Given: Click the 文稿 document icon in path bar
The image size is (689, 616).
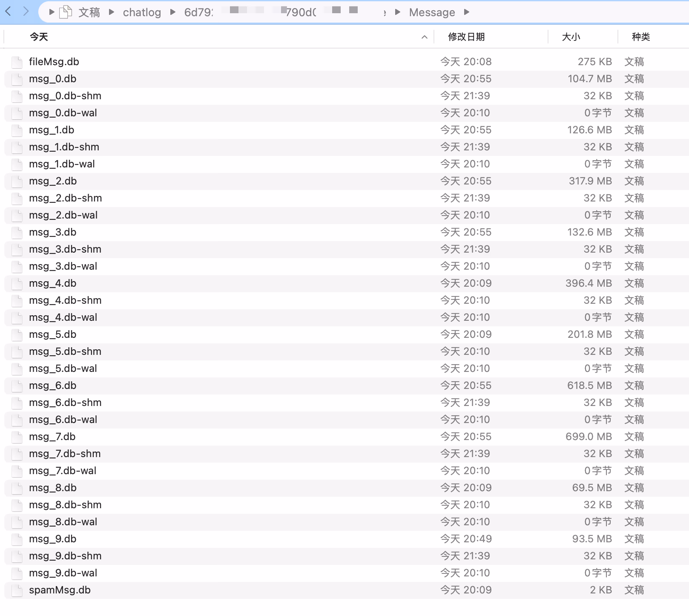Looking at the screenshot, I should [66, 12].
